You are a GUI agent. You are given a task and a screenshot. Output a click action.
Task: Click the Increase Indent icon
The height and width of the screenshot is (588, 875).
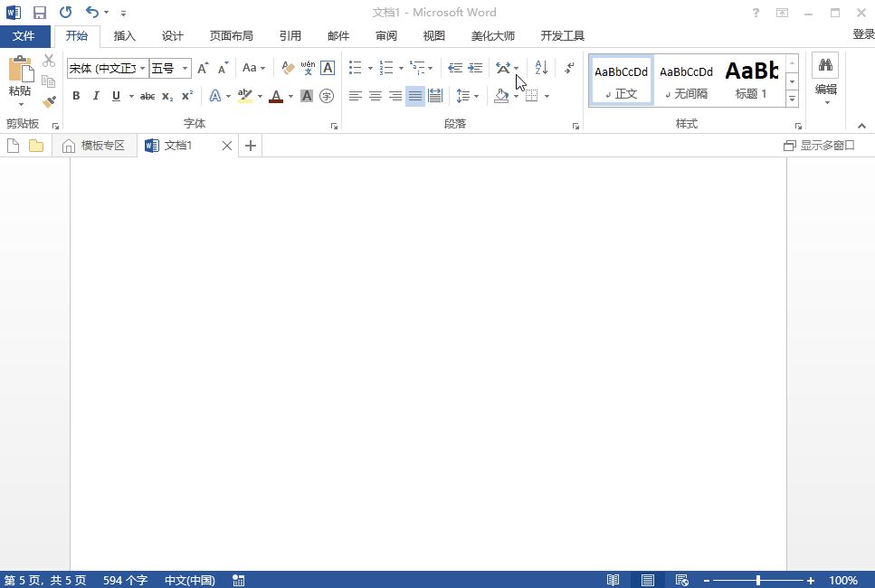[475, 68]
